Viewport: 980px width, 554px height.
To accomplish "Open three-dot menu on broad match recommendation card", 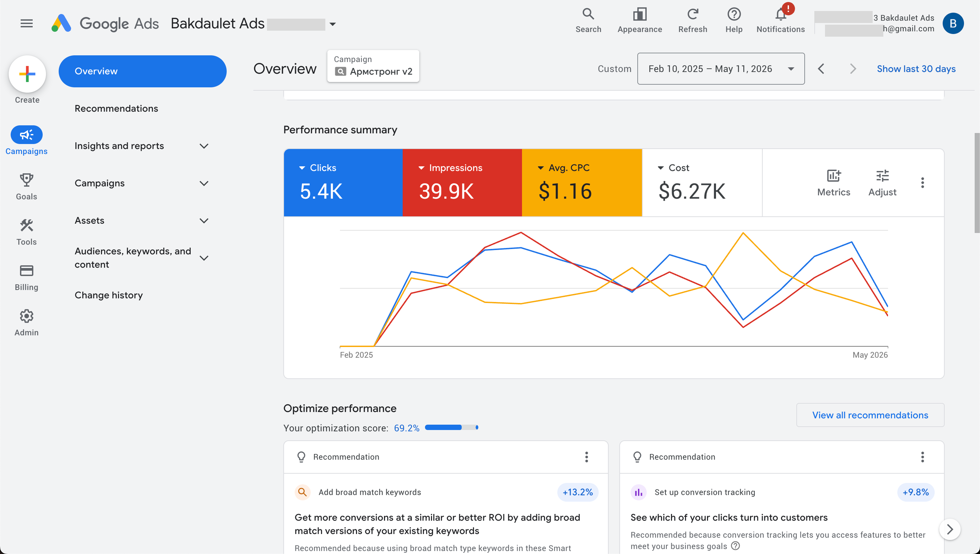I will (587, 457).
